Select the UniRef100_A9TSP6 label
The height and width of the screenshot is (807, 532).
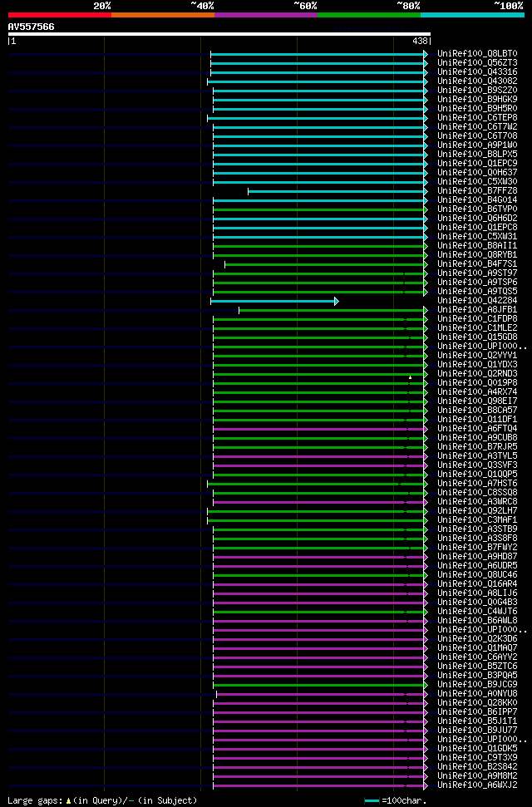477,283
